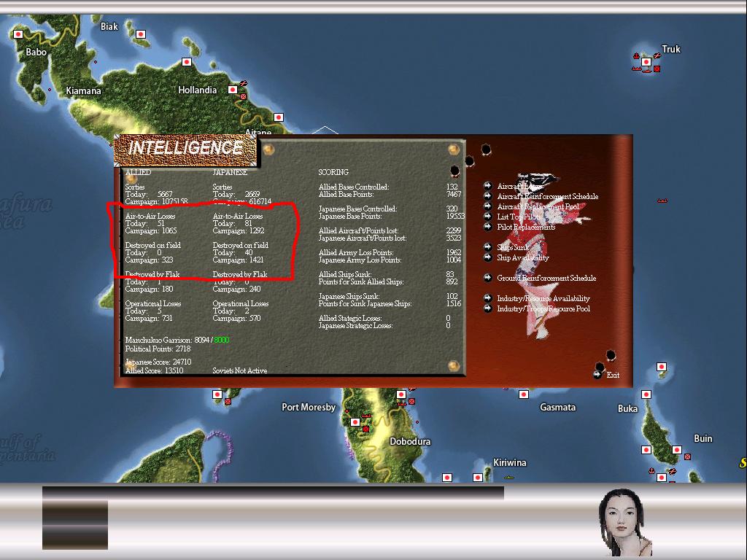The height and width of the screenshot is (560, 747).
Task: Click the air unit icon at Hollandia
Action: coord(244,83)
